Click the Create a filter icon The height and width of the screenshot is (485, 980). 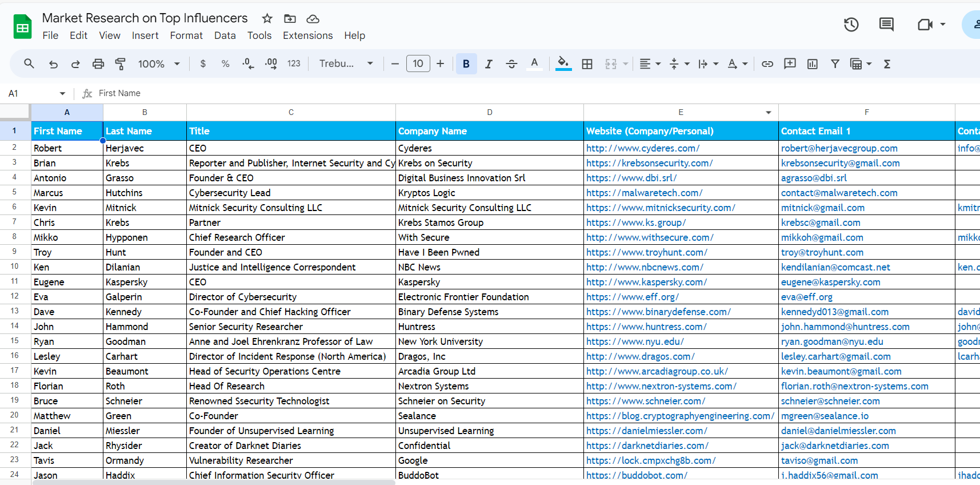pyautogui.click(x=835, y=64)
